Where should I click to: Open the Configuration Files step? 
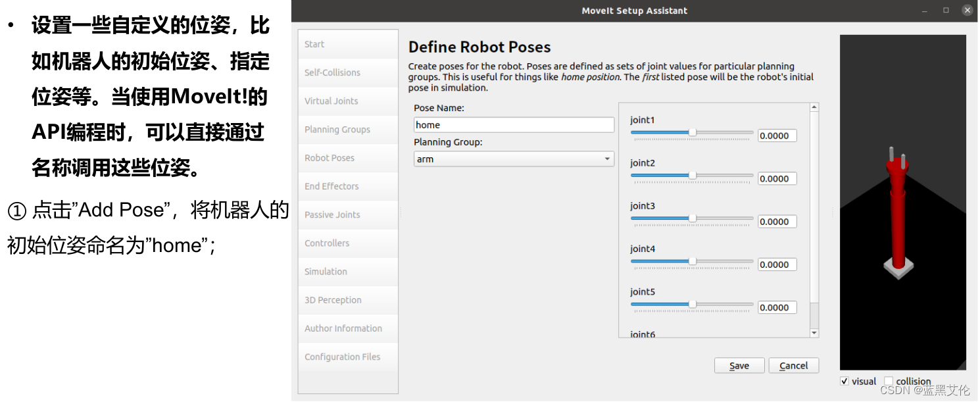(342, 357)
